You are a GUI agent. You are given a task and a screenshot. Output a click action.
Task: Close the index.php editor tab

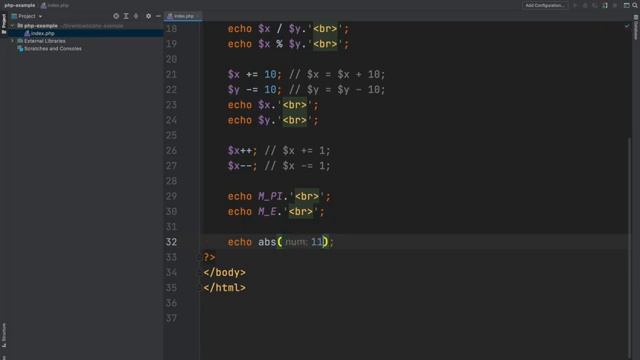[x=198, y=16]
